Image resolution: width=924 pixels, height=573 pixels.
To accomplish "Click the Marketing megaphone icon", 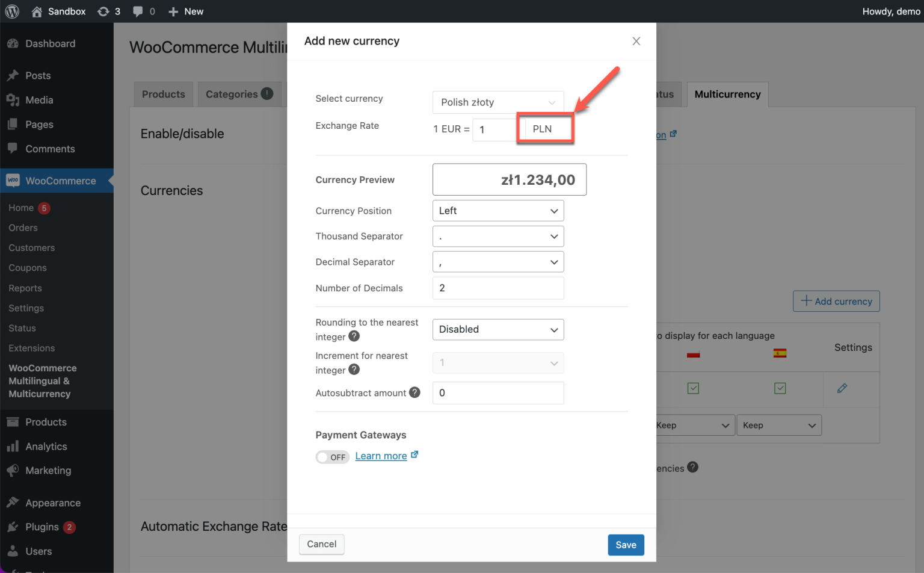I will pos(13,470).
